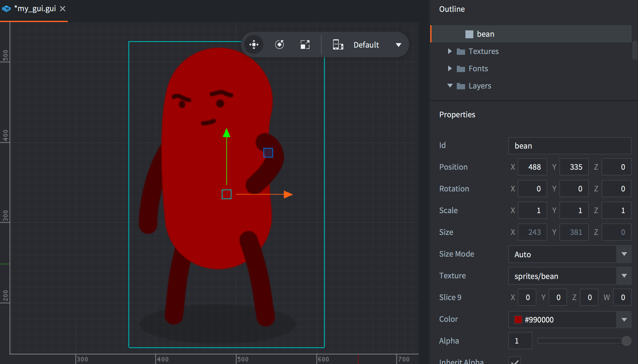The image size is (638, 364).
Task: Toggle the Inherit Alpha checkbox
Action: point(515,361)
